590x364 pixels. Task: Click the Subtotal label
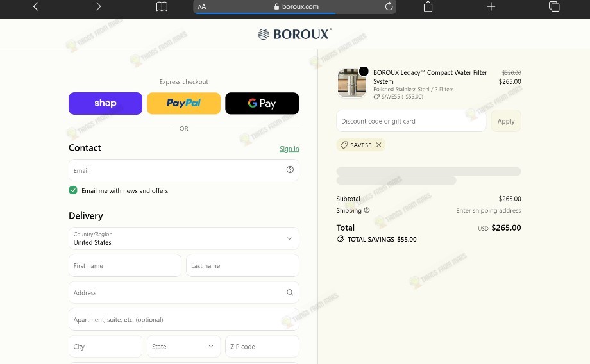coord(348,199)
